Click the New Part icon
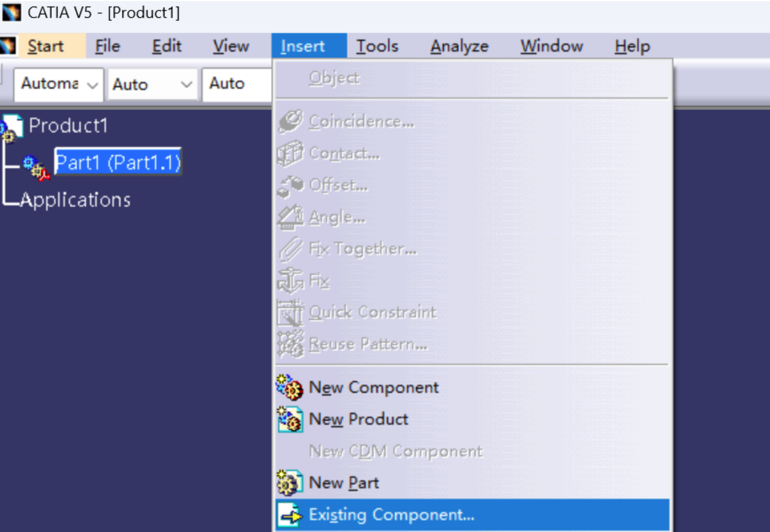Viewport: 770px width, 532px height. click(289, 483)
